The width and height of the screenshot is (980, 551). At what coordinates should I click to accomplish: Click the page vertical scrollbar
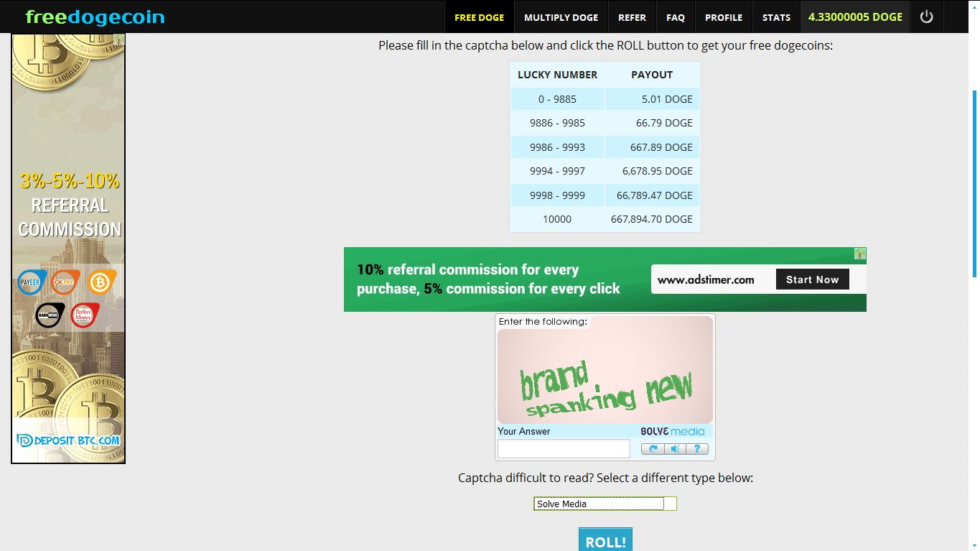point(975,183)
